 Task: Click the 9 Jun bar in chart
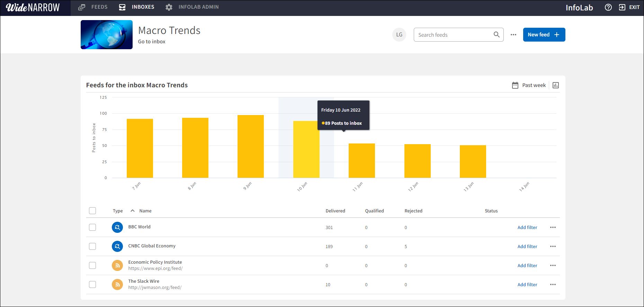[250, 146]
